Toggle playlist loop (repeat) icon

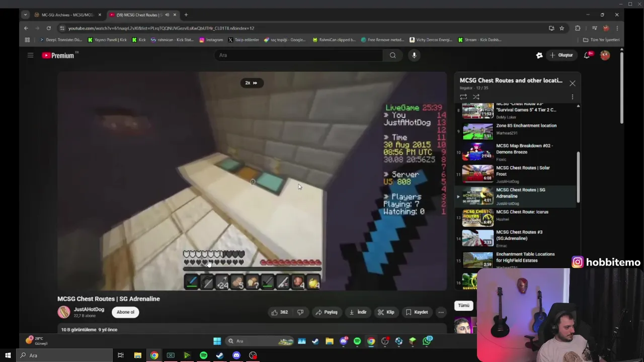point(463,97)
